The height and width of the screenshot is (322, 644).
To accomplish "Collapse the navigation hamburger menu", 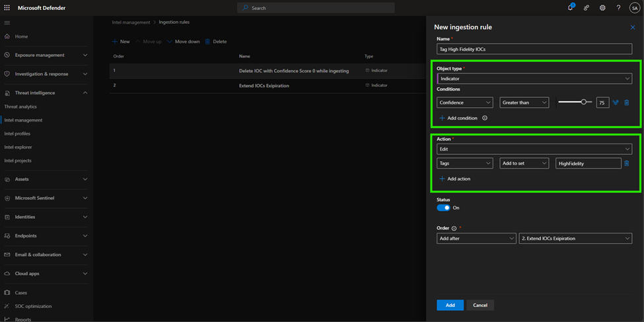I will click(x=7, y=22).
